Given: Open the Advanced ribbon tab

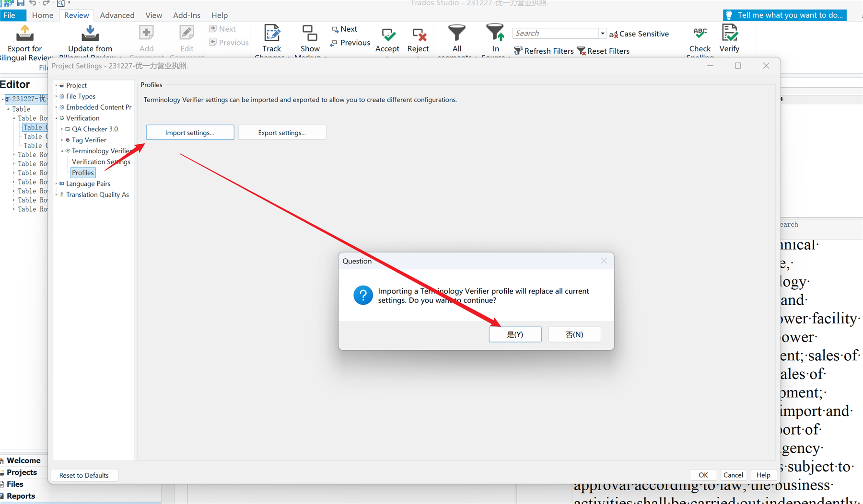Looking at the screenshot, I should 117,15.
